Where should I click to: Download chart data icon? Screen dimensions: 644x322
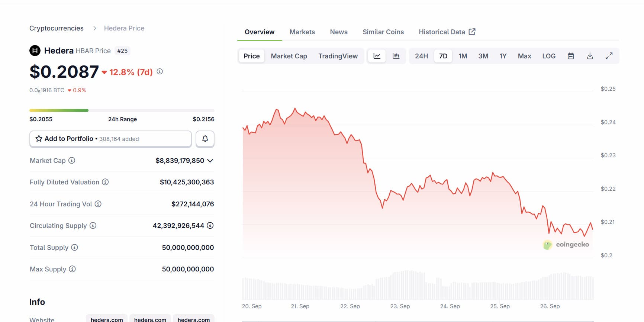pyautogui.click(x=590, y=56)
